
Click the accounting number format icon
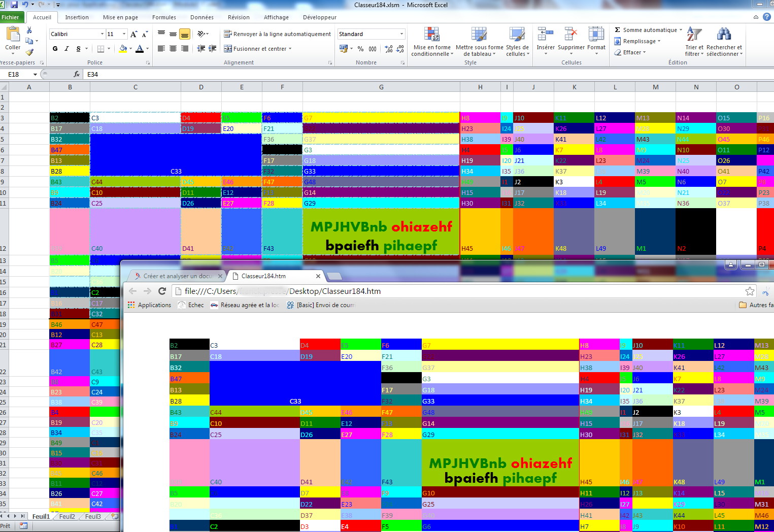(x=344, y=49)
